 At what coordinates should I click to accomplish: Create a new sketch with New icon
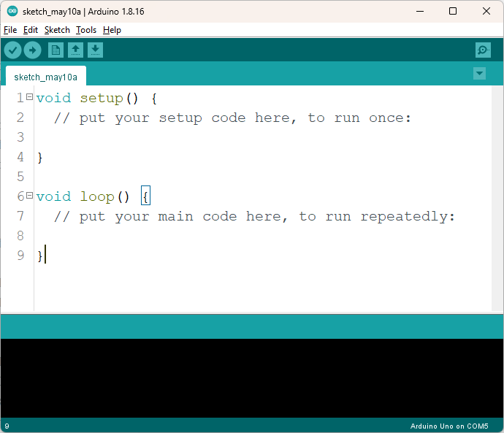(56, 50)
